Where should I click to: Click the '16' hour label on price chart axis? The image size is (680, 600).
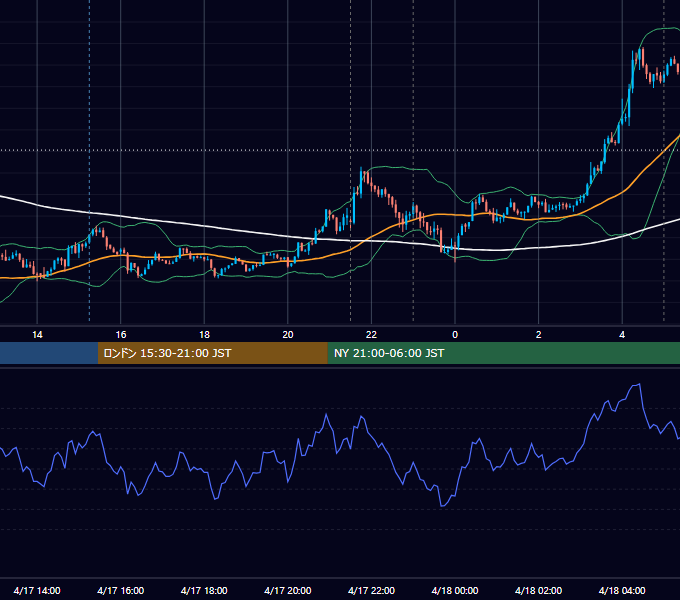(121, 335)
